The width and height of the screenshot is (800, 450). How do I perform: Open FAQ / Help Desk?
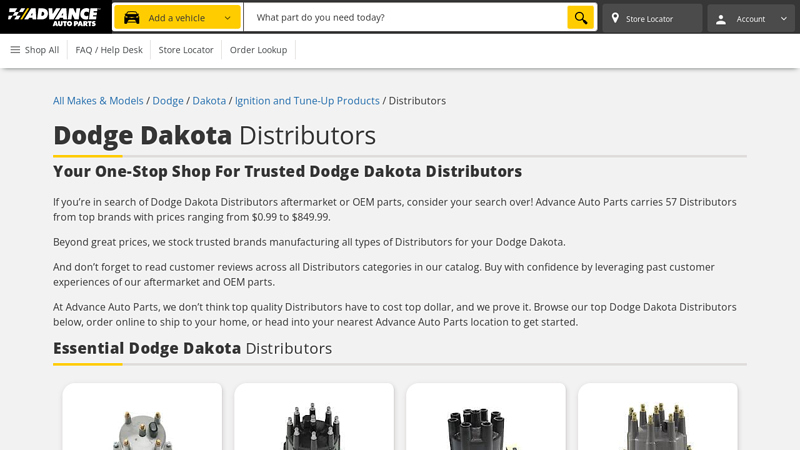(x=109, y=49)
